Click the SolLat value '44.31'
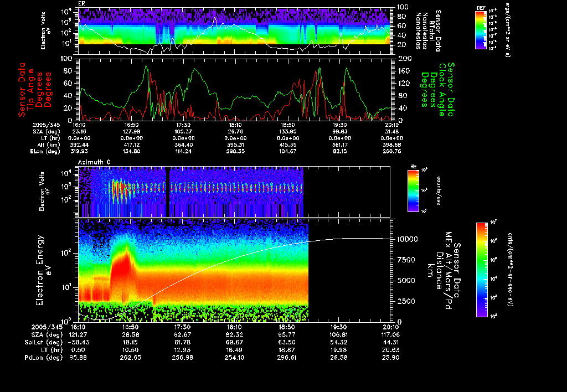 [390, 343]
